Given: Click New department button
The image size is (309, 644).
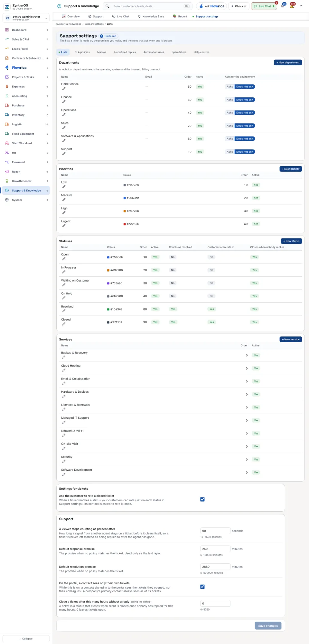Looking at the screenshot, I should (x=288, y=63).
